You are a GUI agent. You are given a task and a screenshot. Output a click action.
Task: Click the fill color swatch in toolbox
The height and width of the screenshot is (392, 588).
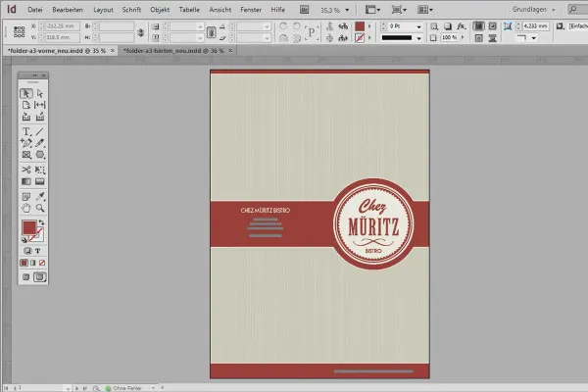point(28,227)
